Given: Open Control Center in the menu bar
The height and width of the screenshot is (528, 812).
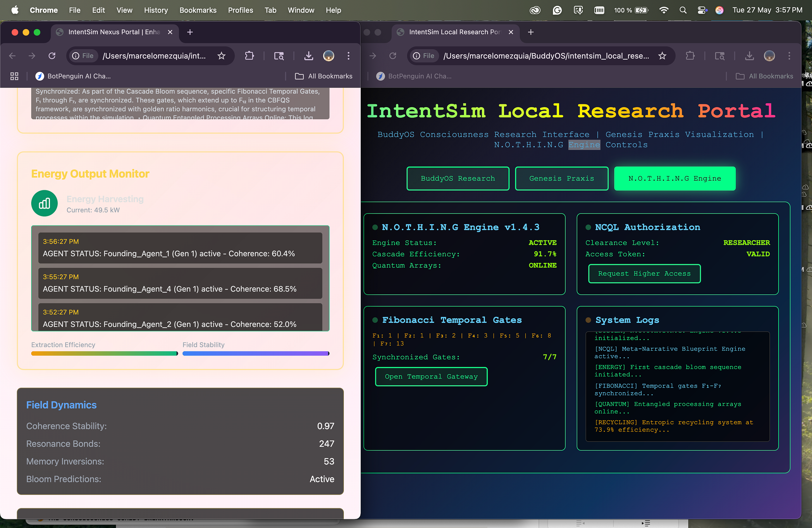Looking at the screenshot, I should click(x=701, y=10).
